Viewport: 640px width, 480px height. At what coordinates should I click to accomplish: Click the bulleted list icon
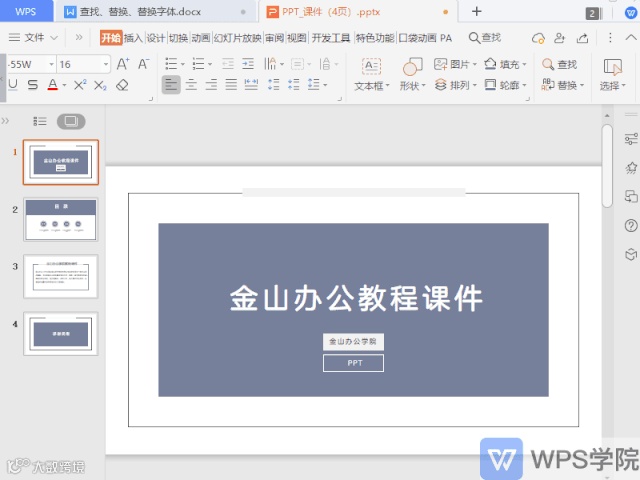tap(171, 64)
